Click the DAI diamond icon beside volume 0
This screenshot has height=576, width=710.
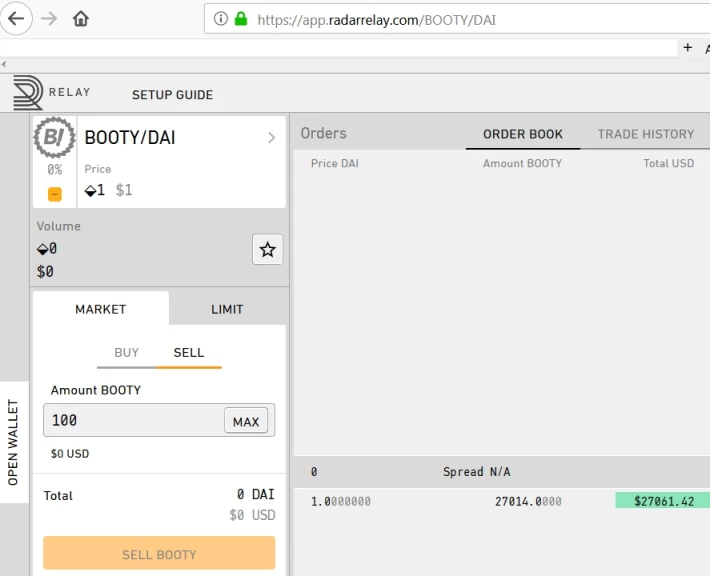(x=42, y=249)
